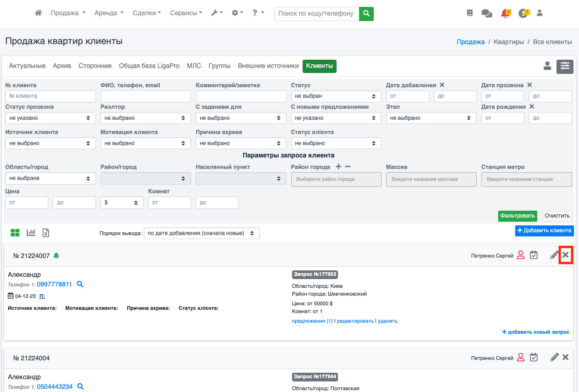Clear the Дата добавления date filter

(x=442, y=85)
